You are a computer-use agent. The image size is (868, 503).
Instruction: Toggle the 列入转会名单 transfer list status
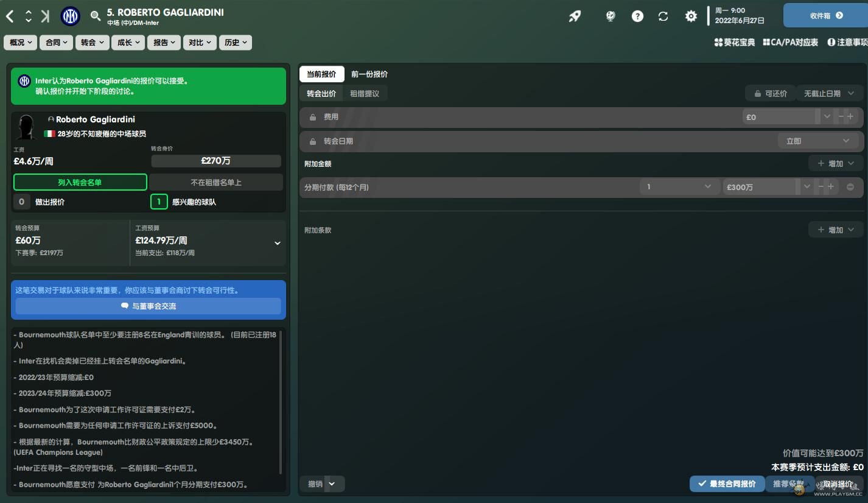click(x=80, y=182)
